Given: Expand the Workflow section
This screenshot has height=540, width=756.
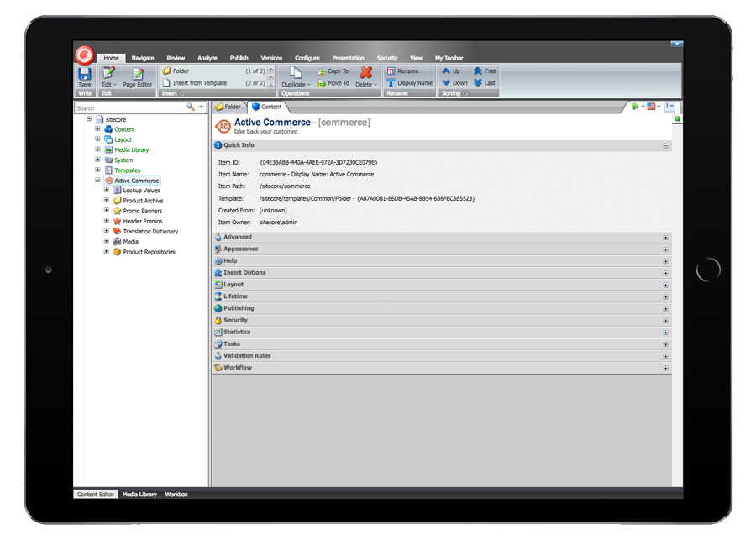Looking at the screenshot, I should pyautogui.click(x=665, y=368).
